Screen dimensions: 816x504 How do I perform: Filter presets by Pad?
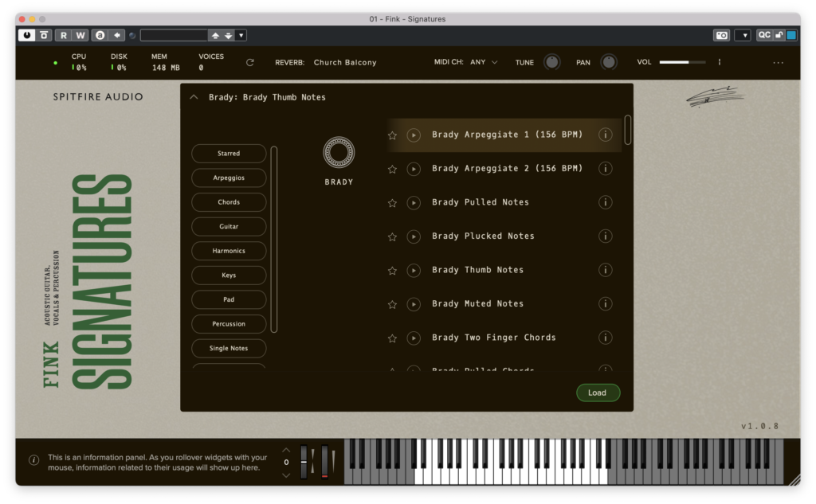point(229,299)
